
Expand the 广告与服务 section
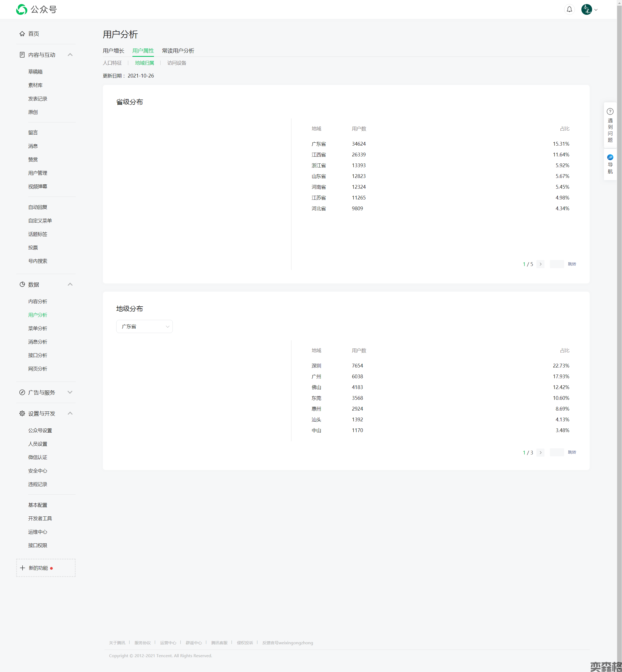[x=70, y=393]
